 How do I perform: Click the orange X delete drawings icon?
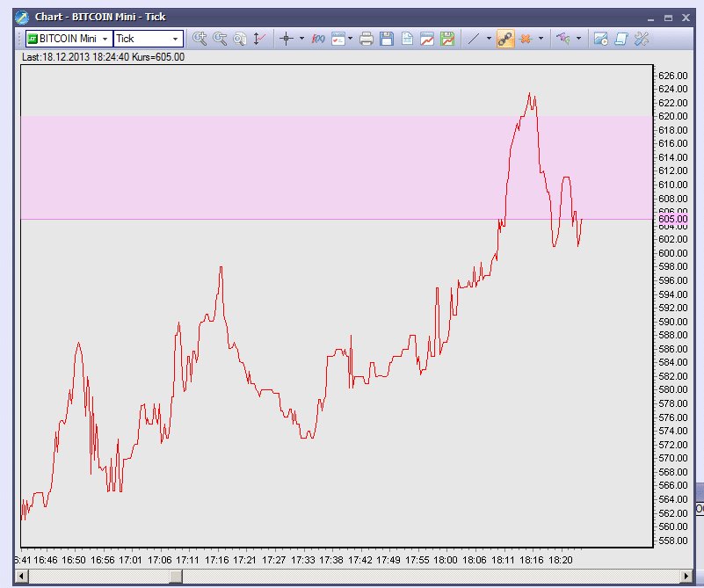pyautogui.click(x=526, y=39)
